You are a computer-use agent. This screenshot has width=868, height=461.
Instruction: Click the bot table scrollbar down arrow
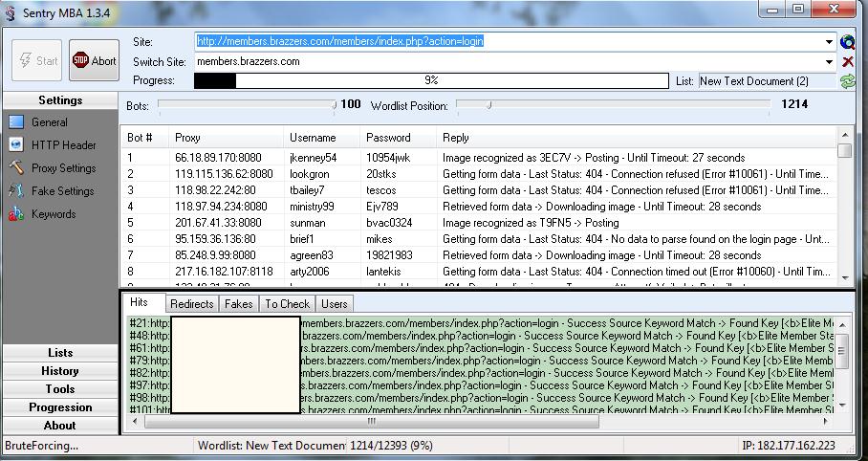[x=845, y=278]
